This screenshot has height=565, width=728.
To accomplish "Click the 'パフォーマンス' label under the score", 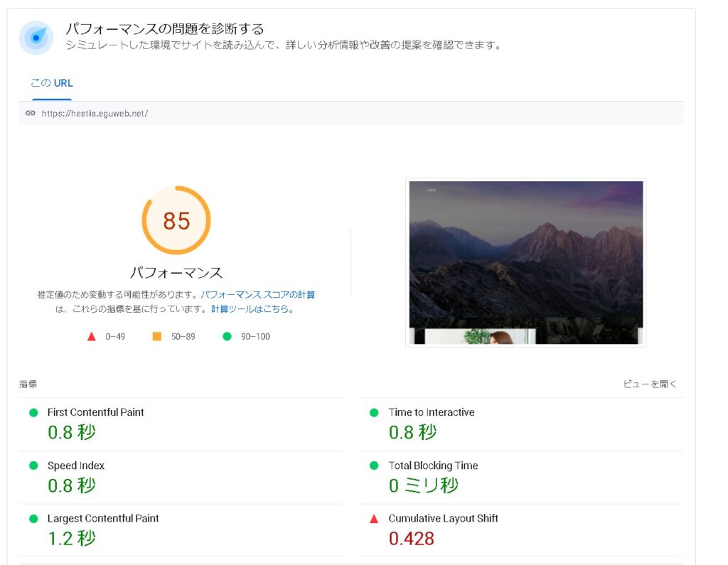I will (176, 272).
